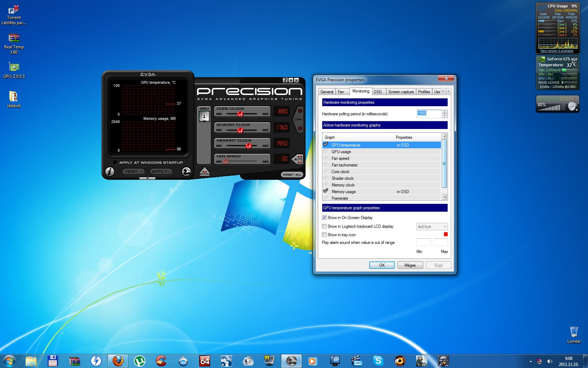Click the SYNC triangle button
The width and height of the screenshot is (588, 368).
(x=204, y=172)
